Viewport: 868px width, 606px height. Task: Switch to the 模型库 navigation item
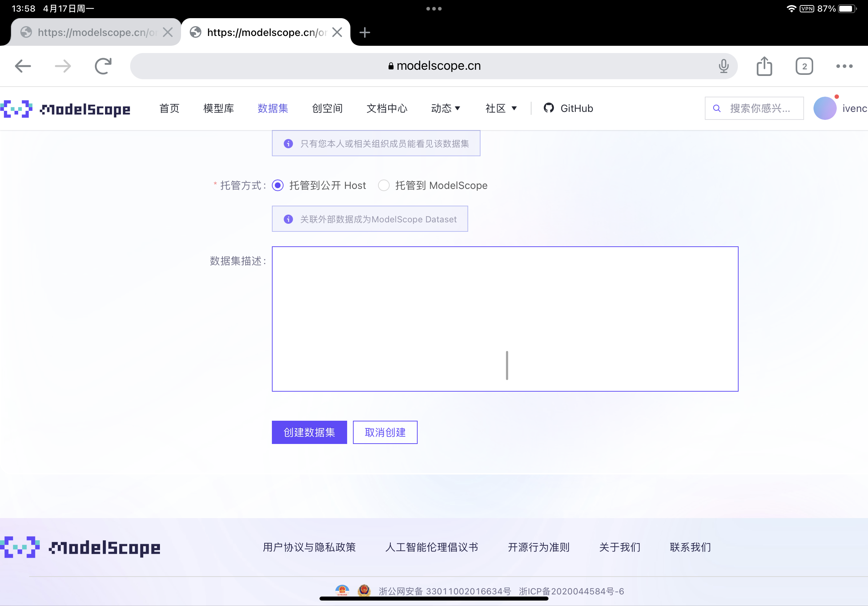click(218, 108)
